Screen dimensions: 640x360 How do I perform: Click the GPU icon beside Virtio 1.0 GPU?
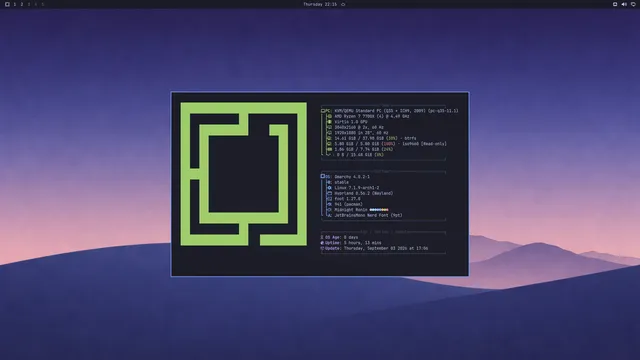point(329,122)
